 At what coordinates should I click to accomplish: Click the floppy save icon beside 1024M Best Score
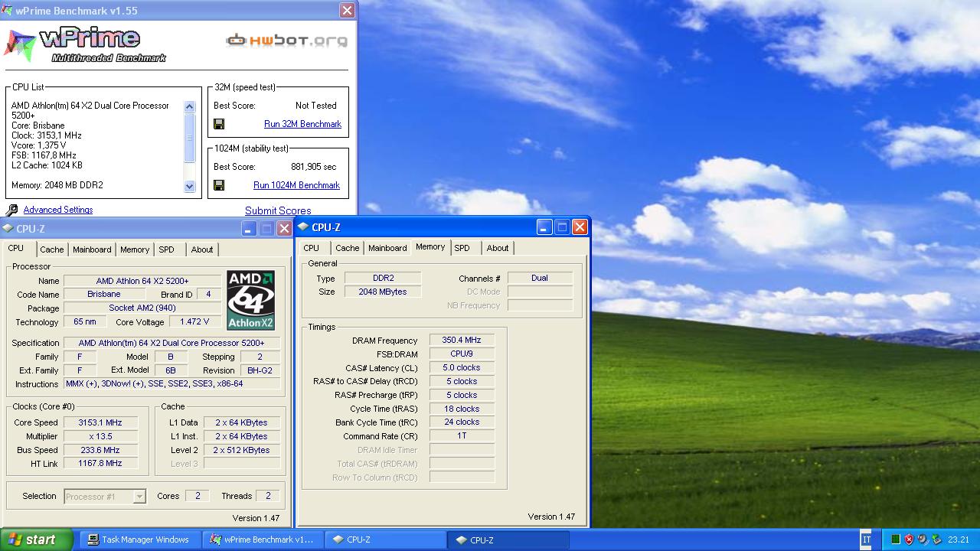tap(219, 185)
